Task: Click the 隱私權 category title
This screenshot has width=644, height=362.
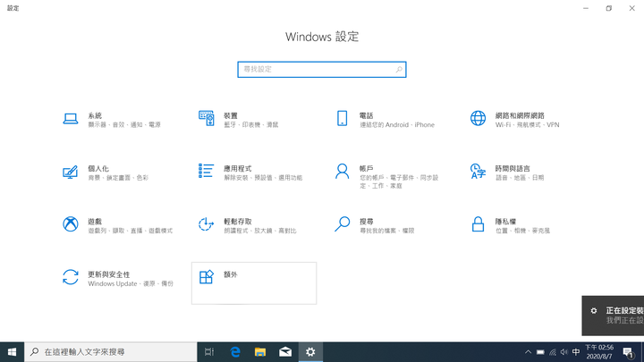Action: [505, 222]
